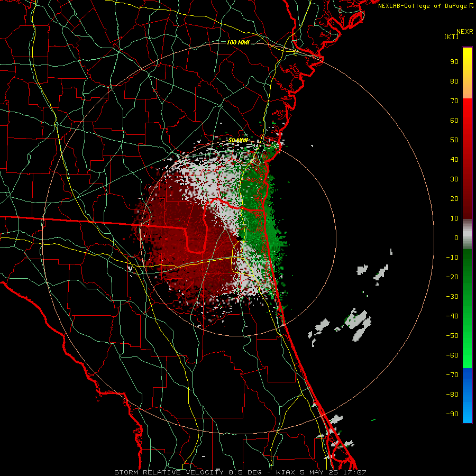Click the -30 scale label
Screen dimensions: 476x476
pos(452,297)
